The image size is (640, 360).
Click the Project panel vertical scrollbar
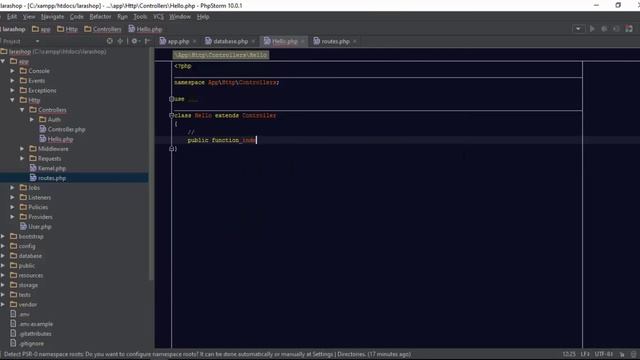tap(152, 164)
